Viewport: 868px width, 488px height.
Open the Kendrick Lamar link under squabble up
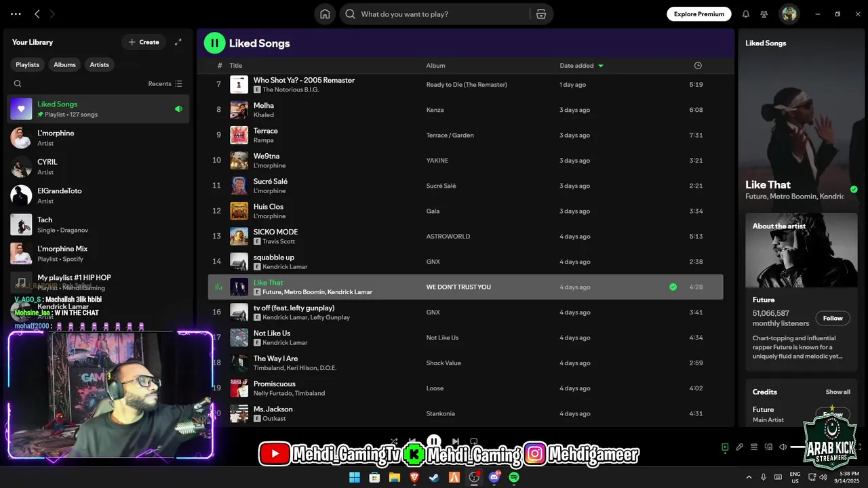285,267
